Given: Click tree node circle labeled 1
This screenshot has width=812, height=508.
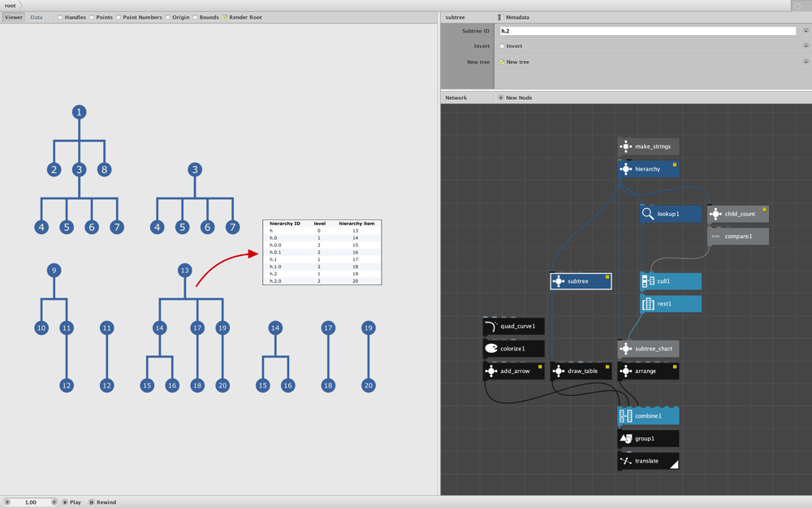Looking at the screenshot, I should [80, 112].
